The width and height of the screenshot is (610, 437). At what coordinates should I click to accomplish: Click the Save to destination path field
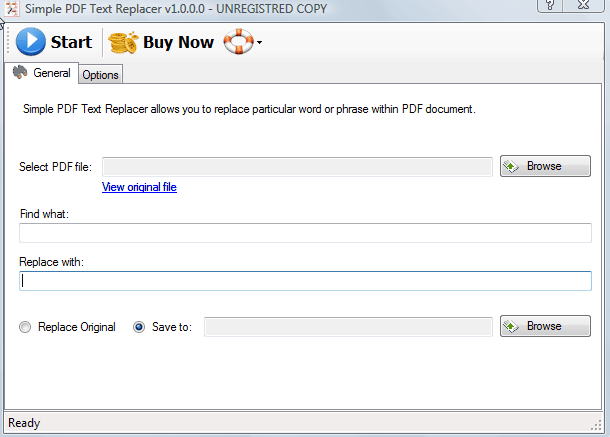pyautogui.click(x=348, y=327)
